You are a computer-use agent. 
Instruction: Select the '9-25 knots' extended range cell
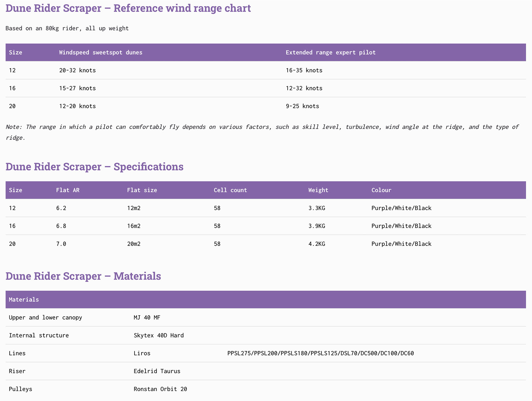(x=302, y=106)
